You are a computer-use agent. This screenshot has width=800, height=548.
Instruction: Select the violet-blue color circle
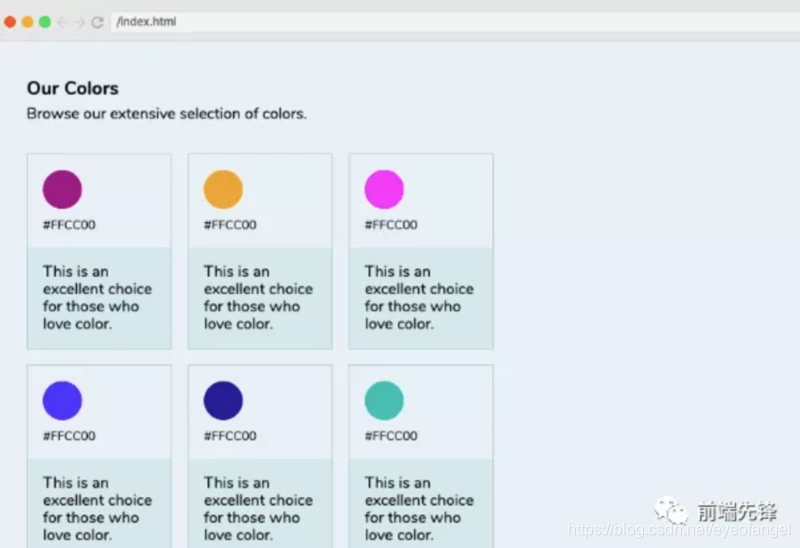pyautogui.click(x=62, y=401)
